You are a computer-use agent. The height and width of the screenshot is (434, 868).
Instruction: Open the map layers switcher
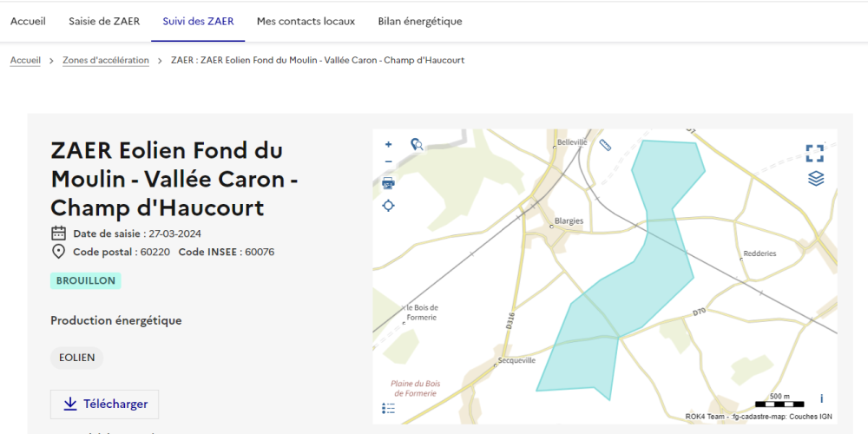815,179
